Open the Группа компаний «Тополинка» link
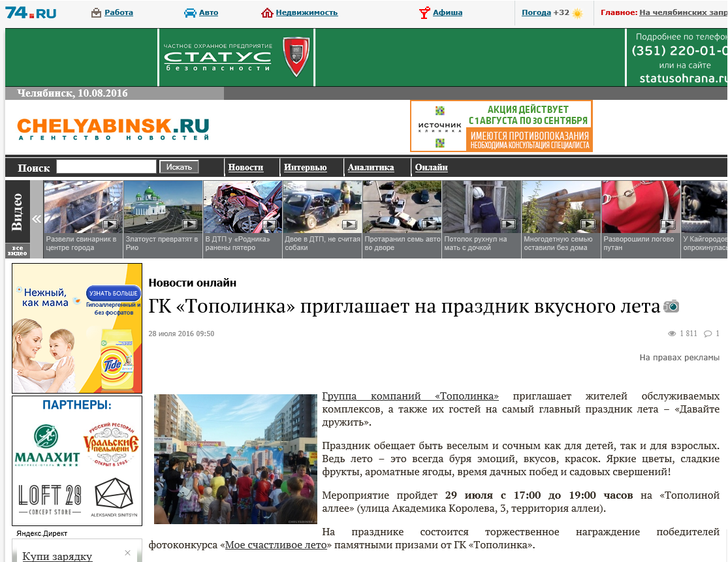Viewport: 728px width, 562px height. pyautogui.click(x=411, y=396)
